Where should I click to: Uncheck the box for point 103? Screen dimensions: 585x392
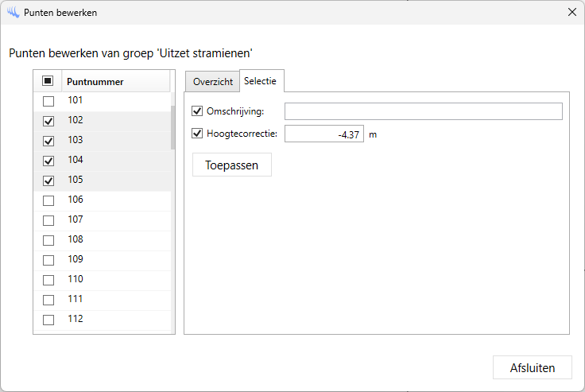pos(48,141)
